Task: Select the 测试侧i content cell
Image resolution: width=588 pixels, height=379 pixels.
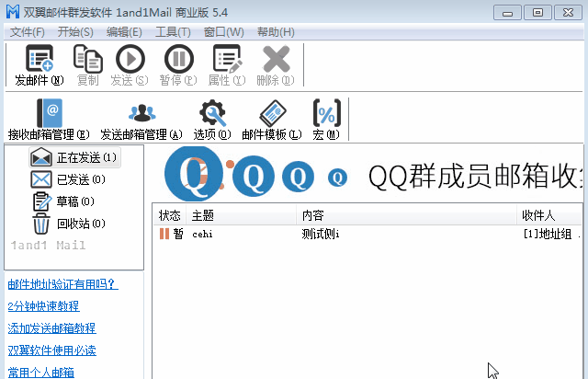Action: 321,234
